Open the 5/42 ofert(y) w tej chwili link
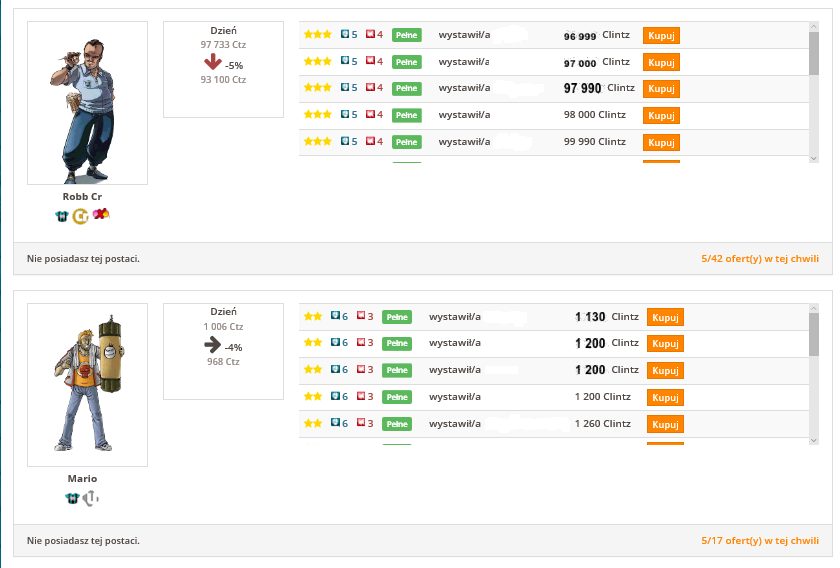Screen dimensions: 840x568 pos(760,259)
